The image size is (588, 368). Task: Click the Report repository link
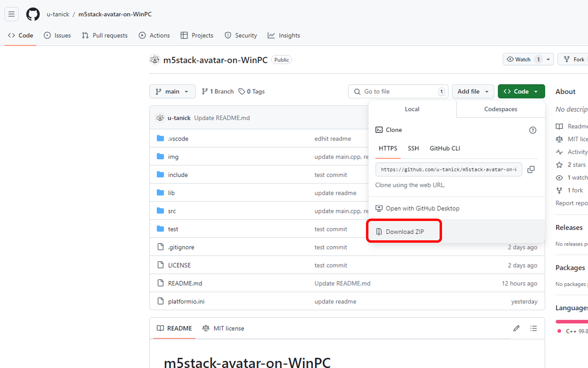[572, 203]
